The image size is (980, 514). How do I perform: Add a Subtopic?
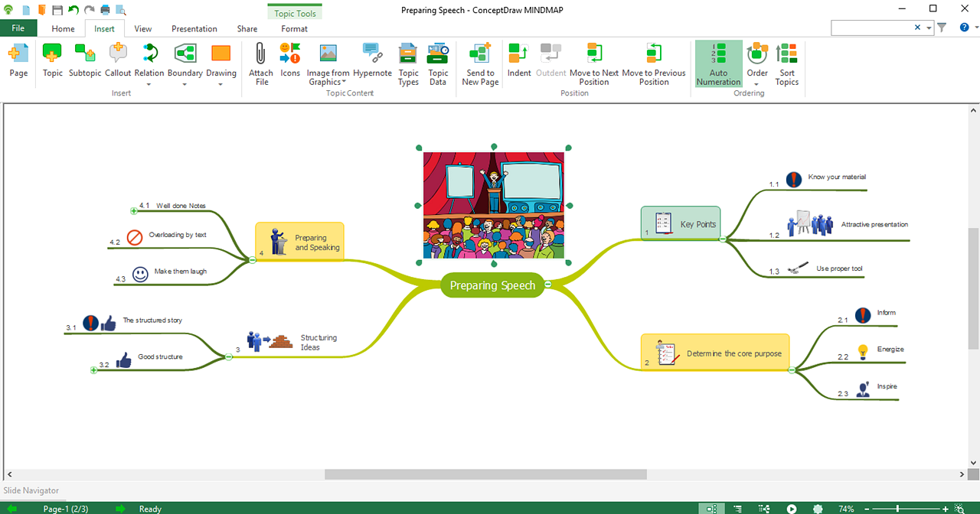click(x=84, y=60)
